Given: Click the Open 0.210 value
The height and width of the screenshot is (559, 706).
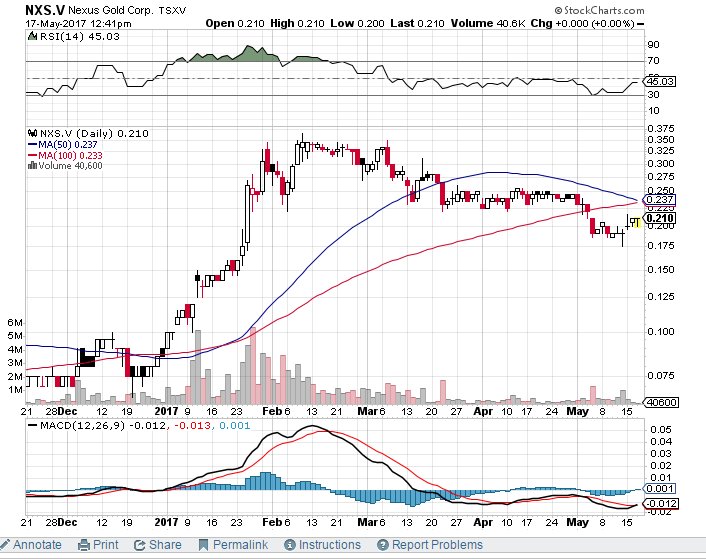Looking at the screenshot, I should tap(235, 23).
